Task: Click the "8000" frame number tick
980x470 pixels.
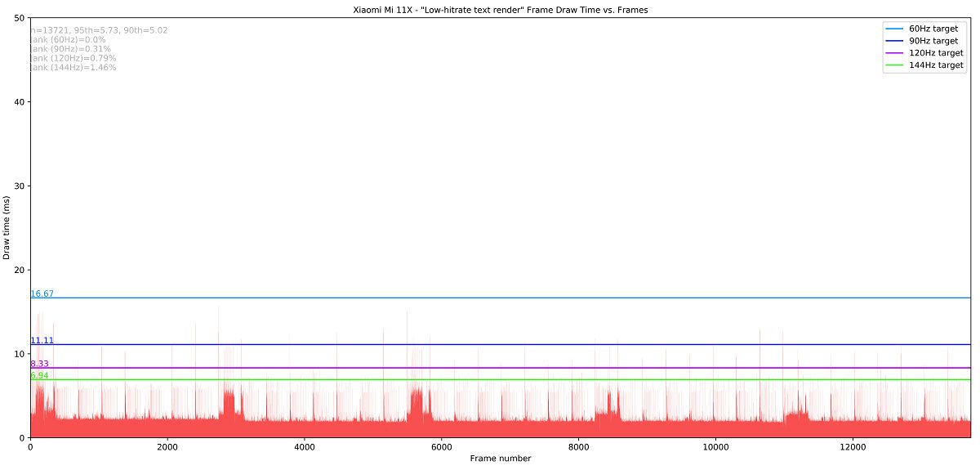Action: (579, 447)
